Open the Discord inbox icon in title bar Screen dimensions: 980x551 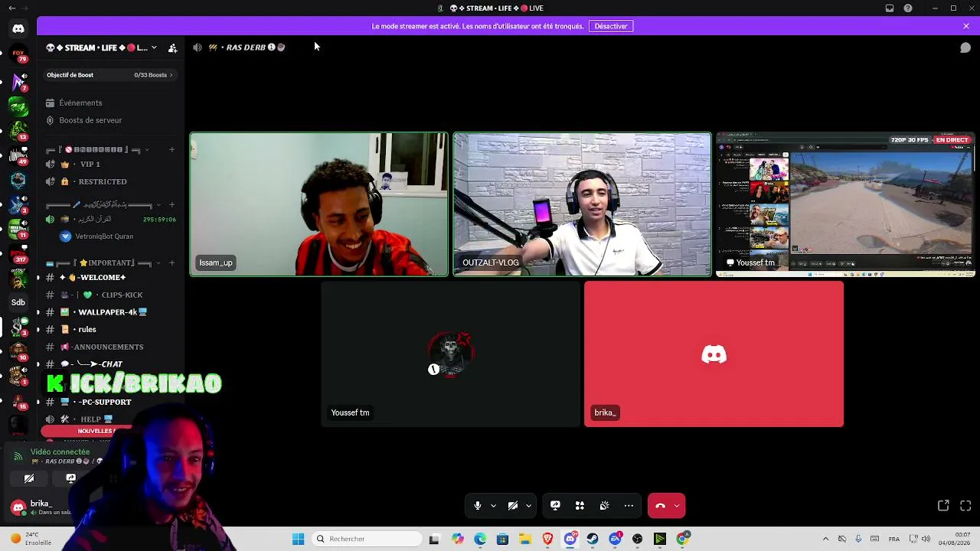(890, 8)
